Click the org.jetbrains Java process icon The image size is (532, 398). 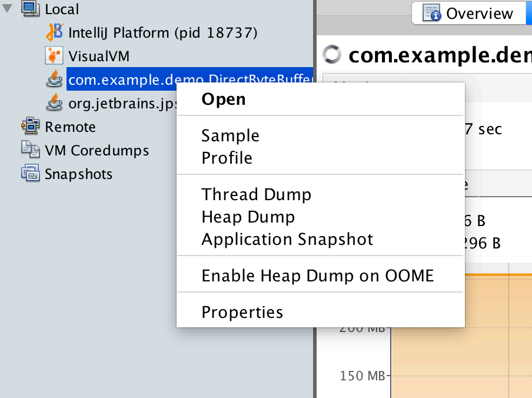tap(54, 102)
